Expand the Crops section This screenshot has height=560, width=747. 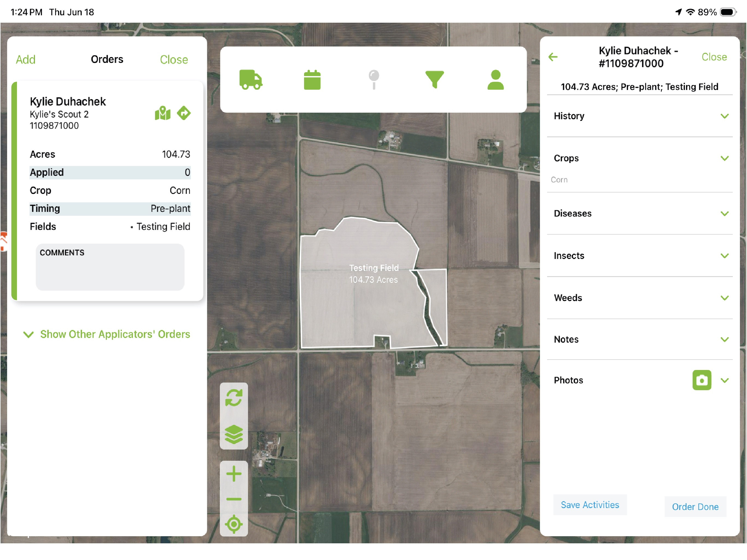coord(640,158)
